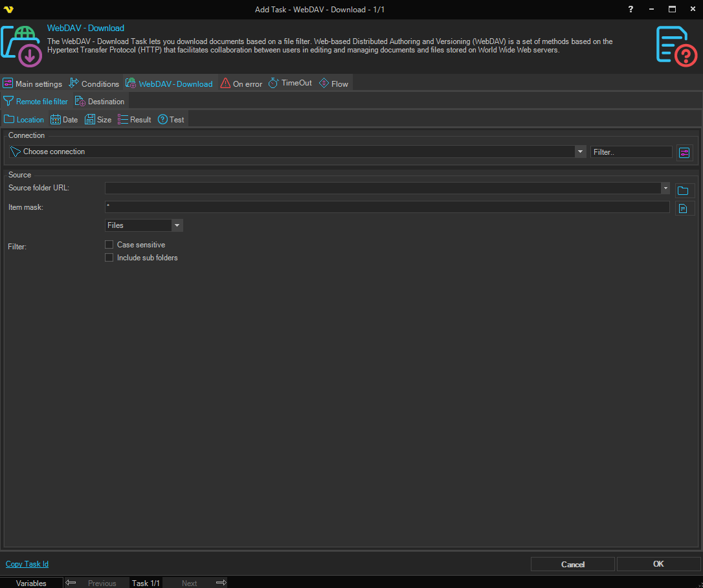The image size is (703, 588).
Task: Click the Previous task button
Action: point(102,583)
